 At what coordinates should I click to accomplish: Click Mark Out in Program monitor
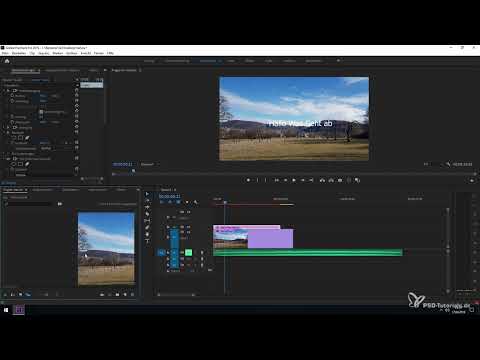pyautogui.click(x=266, y=180)
